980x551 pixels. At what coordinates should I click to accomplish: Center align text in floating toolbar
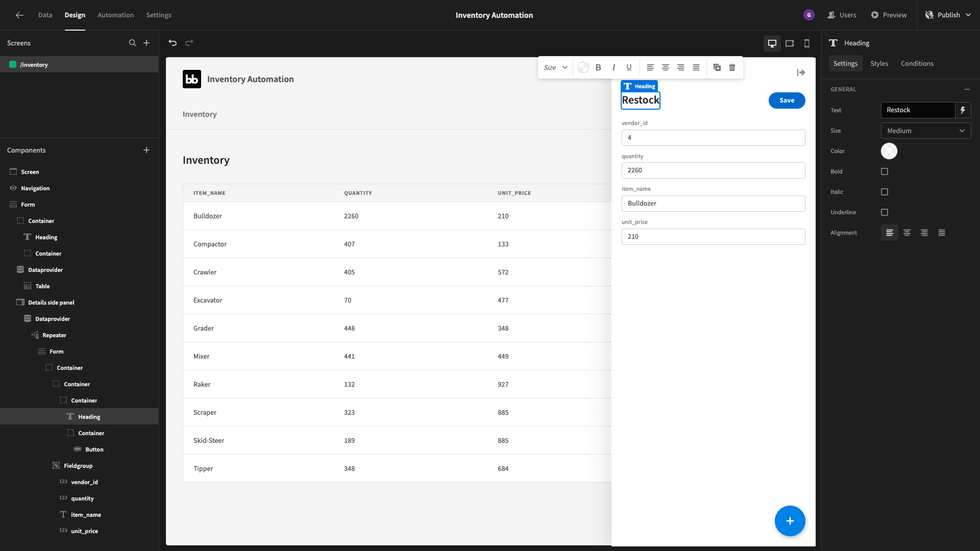[666, 67]
